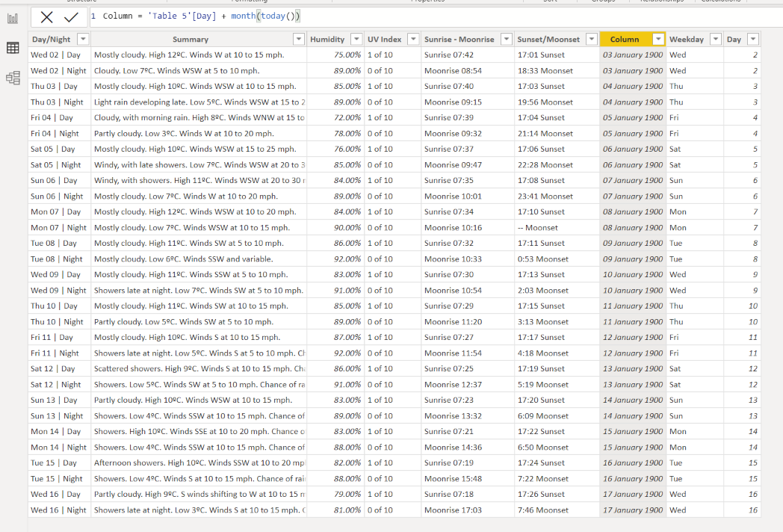Click the "Moonrise 08:54" cell
The height and width of the screenshot is (532, 783).
(468, 71)
